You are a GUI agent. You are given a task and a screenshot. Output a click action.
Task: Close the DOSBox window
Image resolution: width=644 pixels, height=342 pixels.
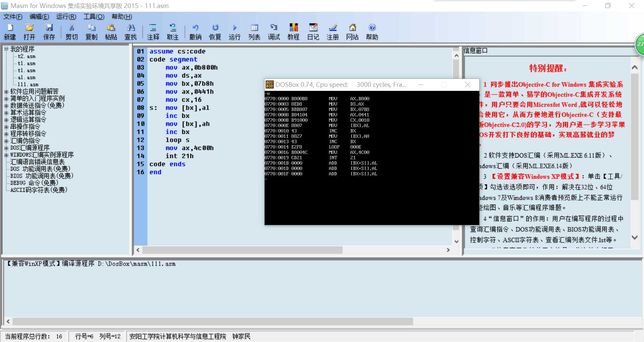coord(468,84)
